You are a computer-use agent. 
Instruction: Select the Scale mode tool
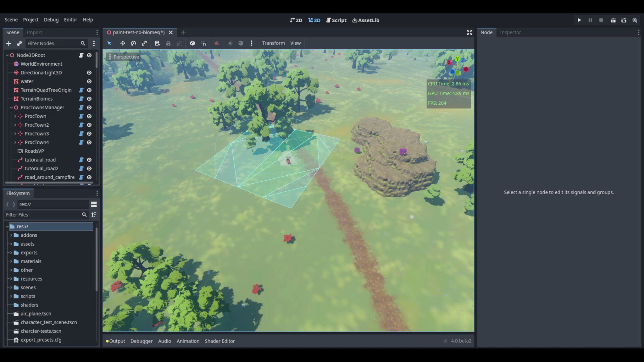[144, 43]
